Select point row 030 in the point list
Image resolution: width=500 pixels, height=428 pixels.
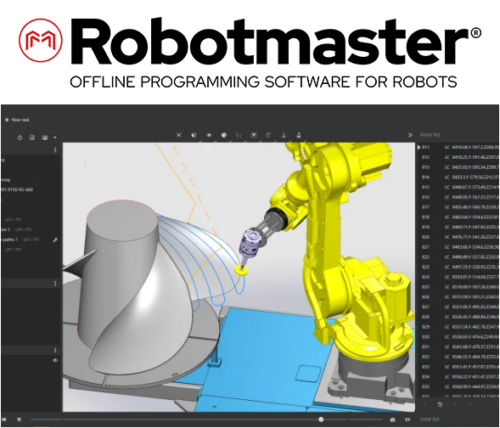459,337
